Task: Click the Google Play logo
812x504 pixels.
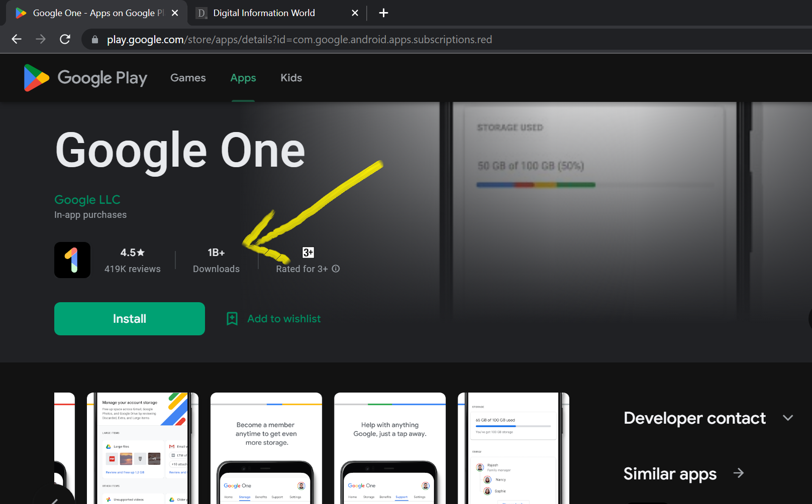Action: 85,78
